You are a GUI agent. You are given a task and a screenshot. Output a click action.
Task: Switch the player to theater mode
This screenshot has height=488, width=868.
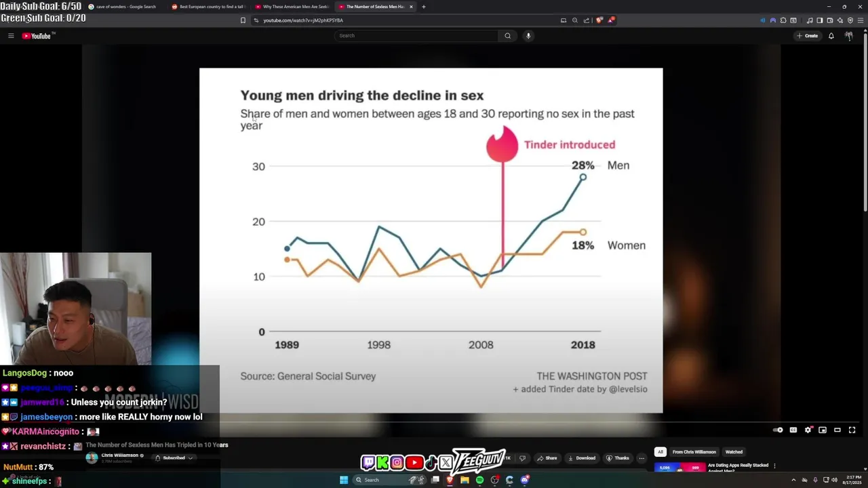(x=837, y=430)
